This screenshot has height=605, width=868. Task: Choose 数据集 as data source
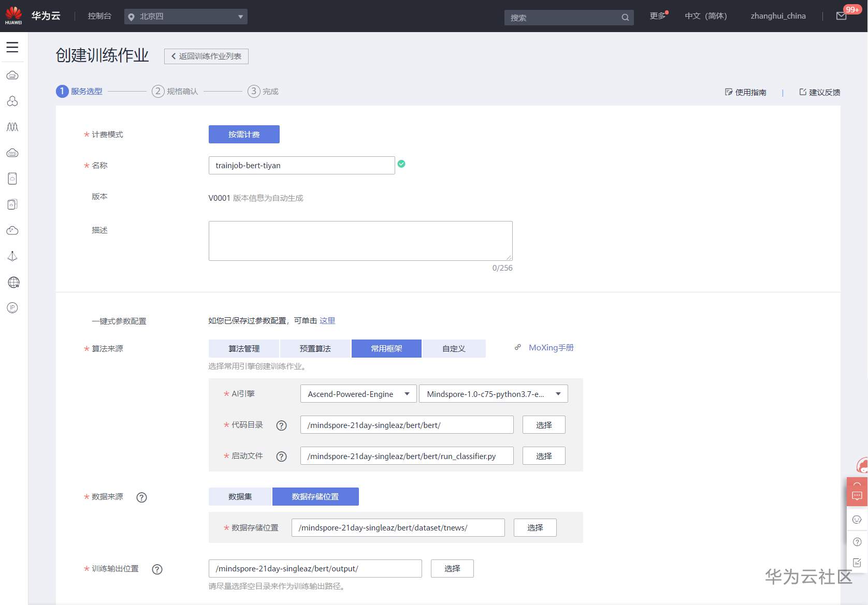[240, 497]
